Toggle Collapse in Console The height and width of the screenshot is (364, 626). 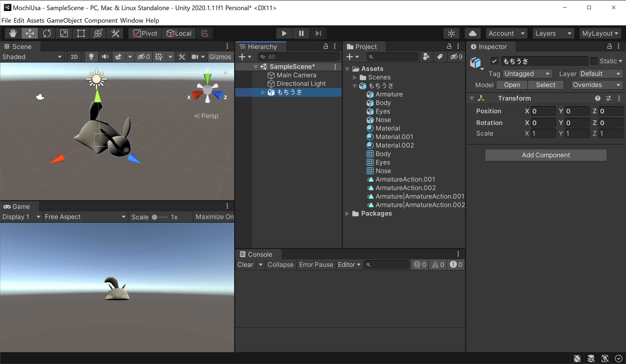(x=281, y=265)
